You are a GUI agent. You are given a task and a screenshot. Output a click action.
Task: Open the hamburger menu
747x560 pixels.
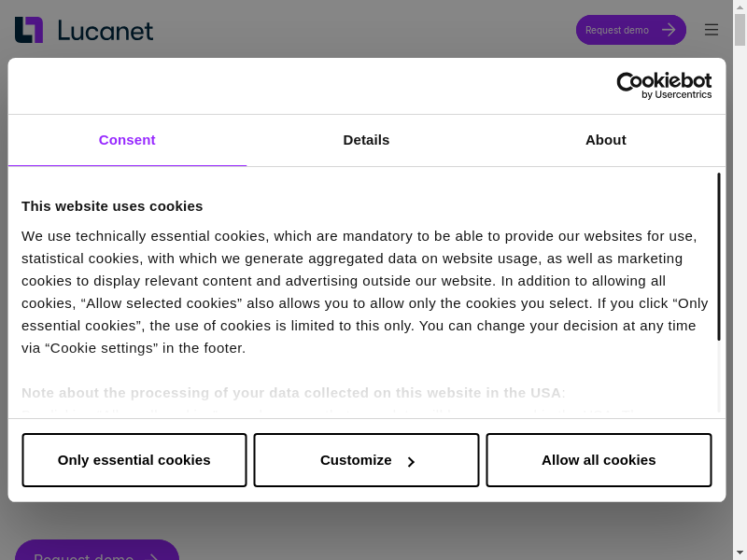[x=712, y=30]
